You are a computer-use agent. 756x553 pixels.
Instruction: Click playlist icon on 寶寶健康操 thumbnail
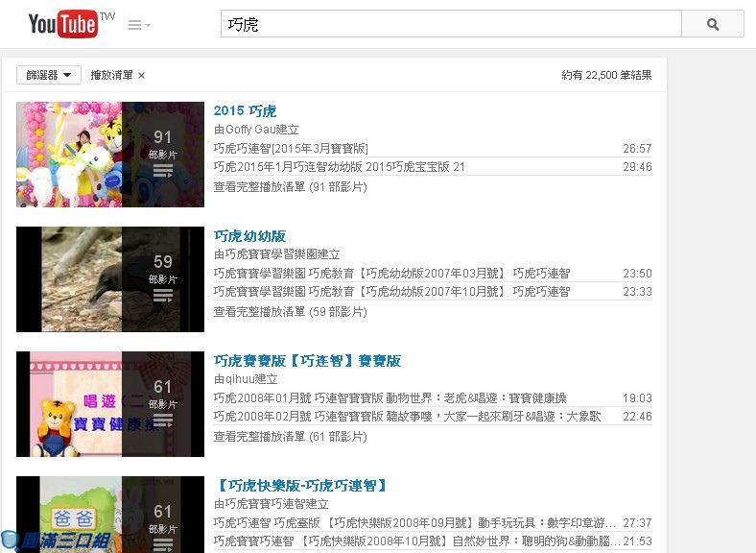163,421
